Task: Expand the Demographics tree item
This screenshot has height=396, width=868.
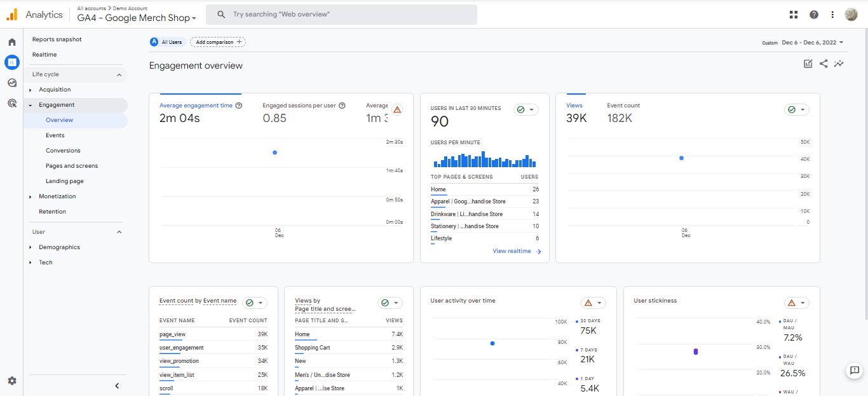Action: point(31,247)
